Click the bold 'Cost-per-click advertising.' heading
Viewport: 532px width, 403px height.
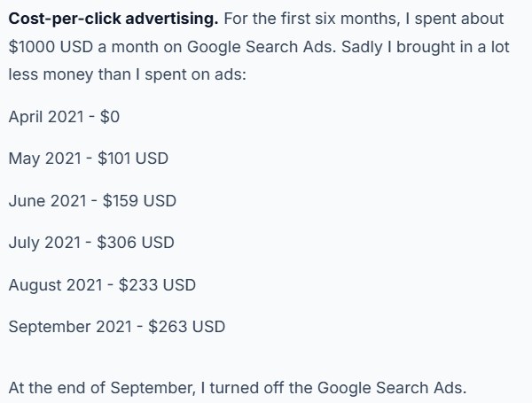coord(113,19)
